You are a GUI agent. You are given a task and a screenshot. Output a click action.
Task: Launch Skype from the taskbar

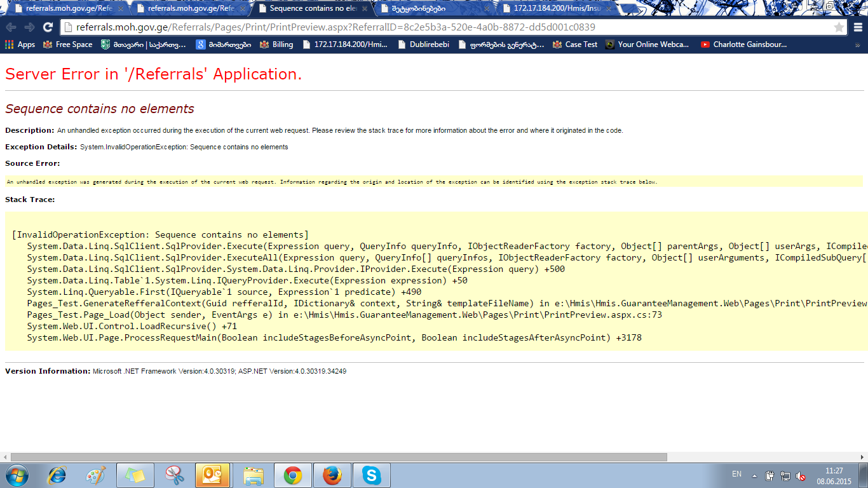pos(371,475)
